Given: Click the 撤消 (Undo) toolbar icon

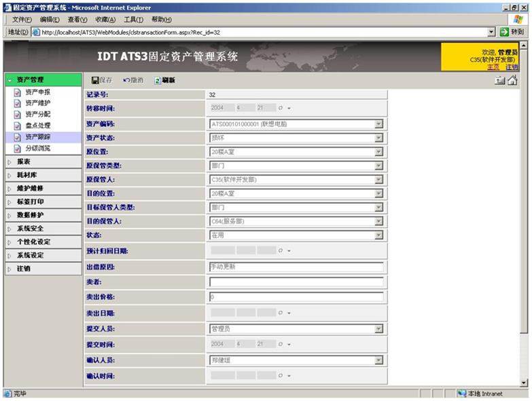Looking at the screenshot, I should tap(132, 80).
